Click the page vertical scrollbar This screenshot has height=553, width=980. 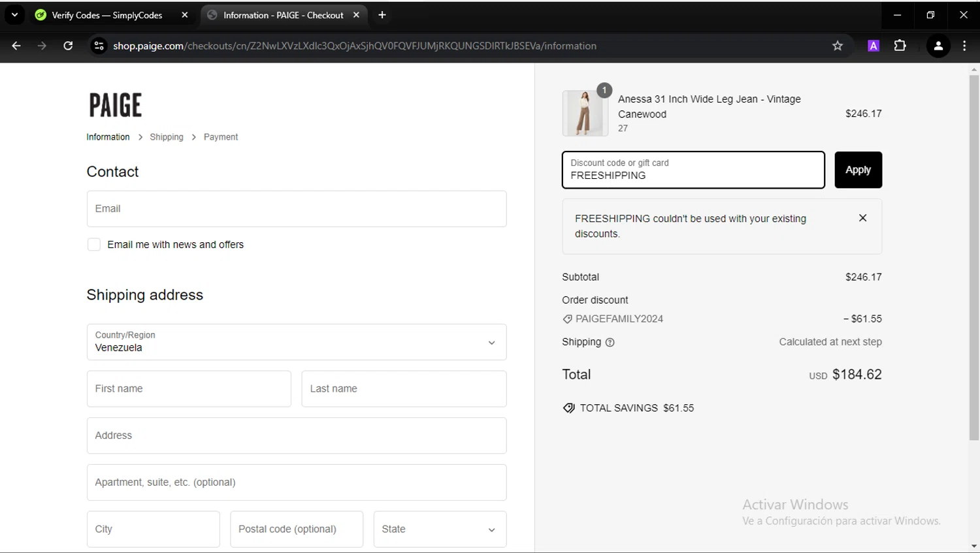973,261
